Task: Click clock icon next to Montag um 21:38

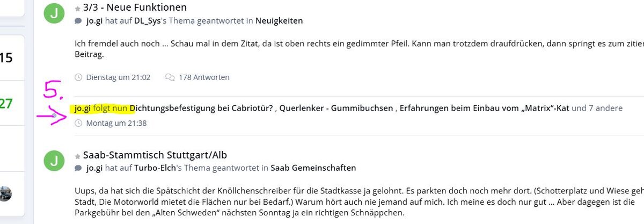Action: click(78, 124)
